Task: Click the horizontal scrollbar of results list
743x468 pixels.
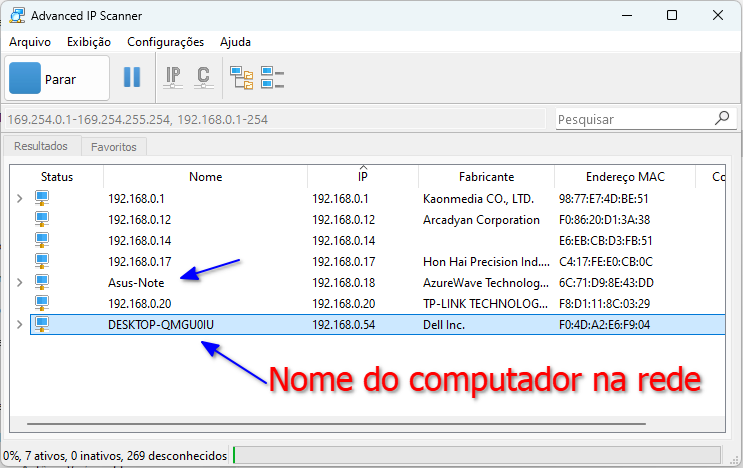Action: [x=336, y=424]
